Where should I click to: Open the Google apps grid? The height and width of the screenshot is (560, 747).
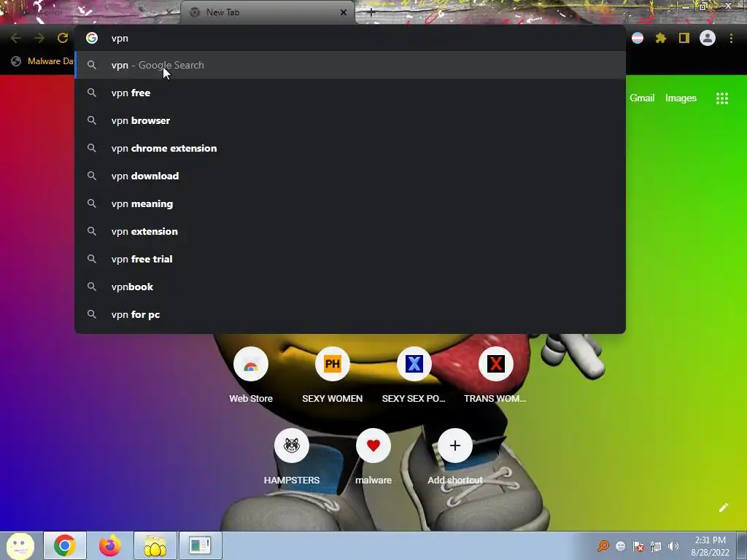[721, 98]
